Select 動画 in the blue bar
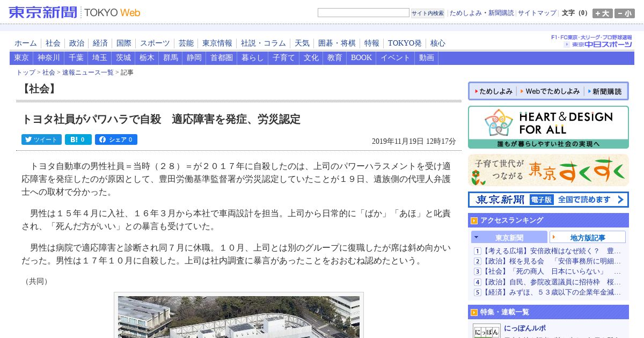 (427, 58)
